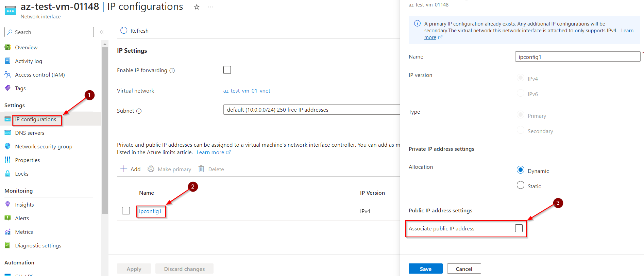Click Save in the configuration panel
Image resolution: width=644 pixels, height=276 pixels.
tap(425, 269)
